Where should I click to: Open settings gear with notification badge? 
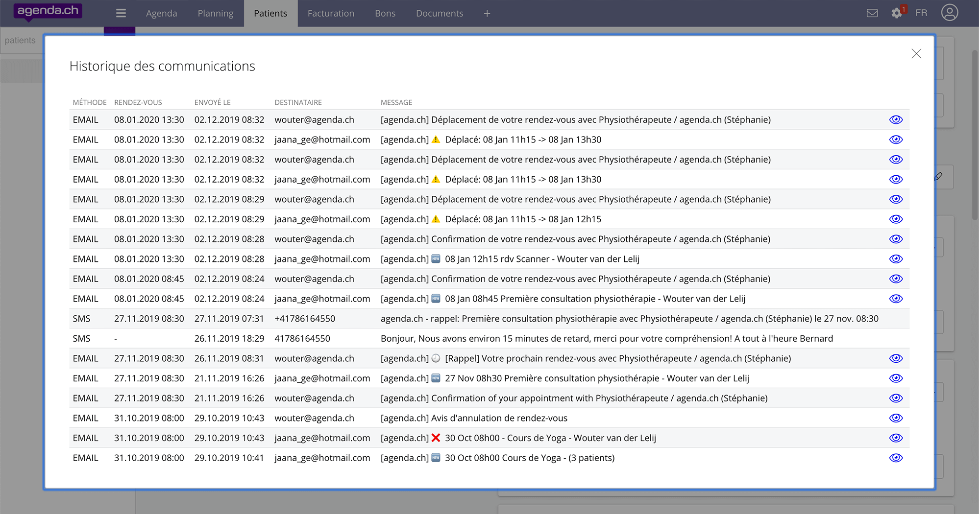click(897, 13)
